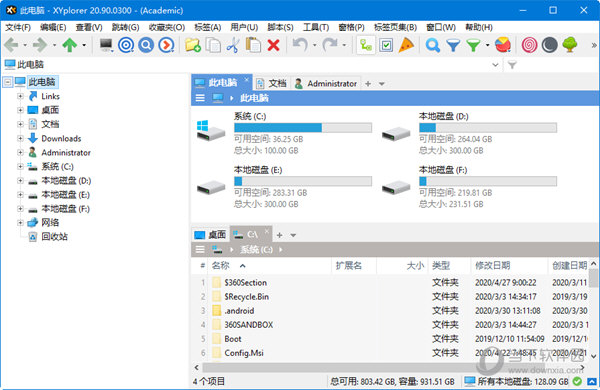
Task: Open the address bar dropdown arrow
Action: (495, 65)
